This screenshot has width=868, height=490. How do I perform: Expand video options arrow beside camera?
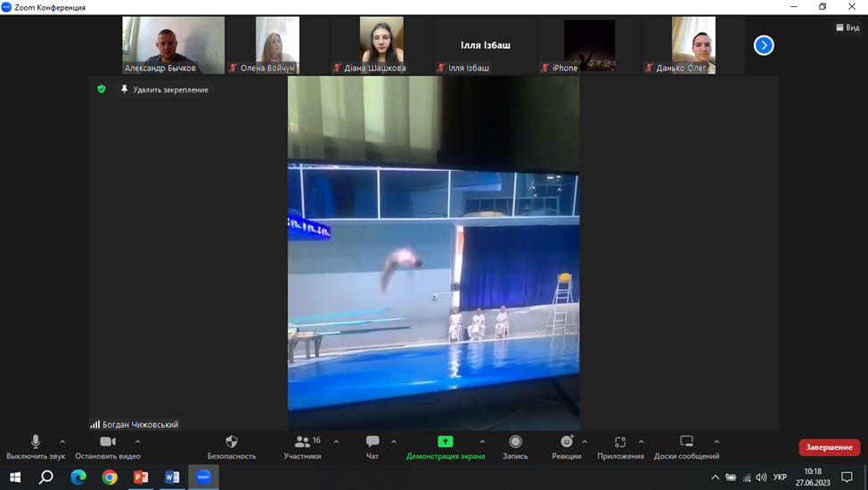137,441
